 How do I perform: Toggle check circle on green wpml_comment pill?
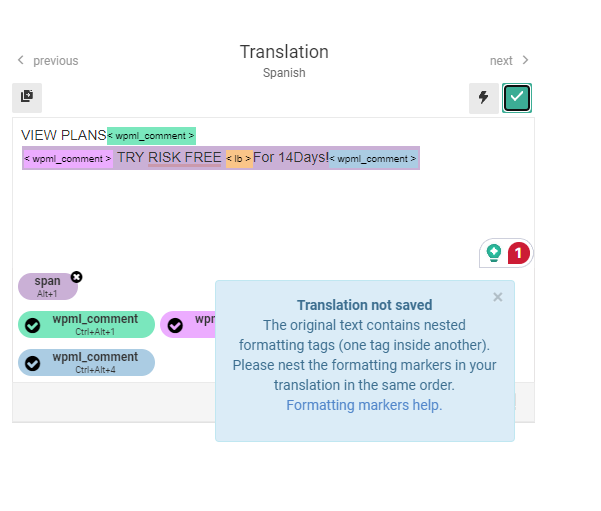click(x=33, y=325)
